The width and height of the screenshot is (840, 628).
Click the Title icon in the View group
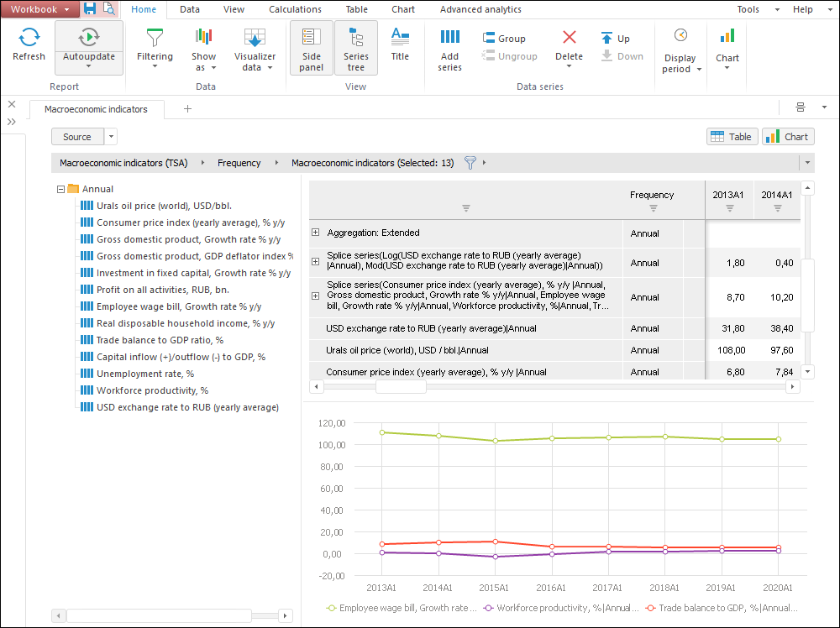(400, 44)
